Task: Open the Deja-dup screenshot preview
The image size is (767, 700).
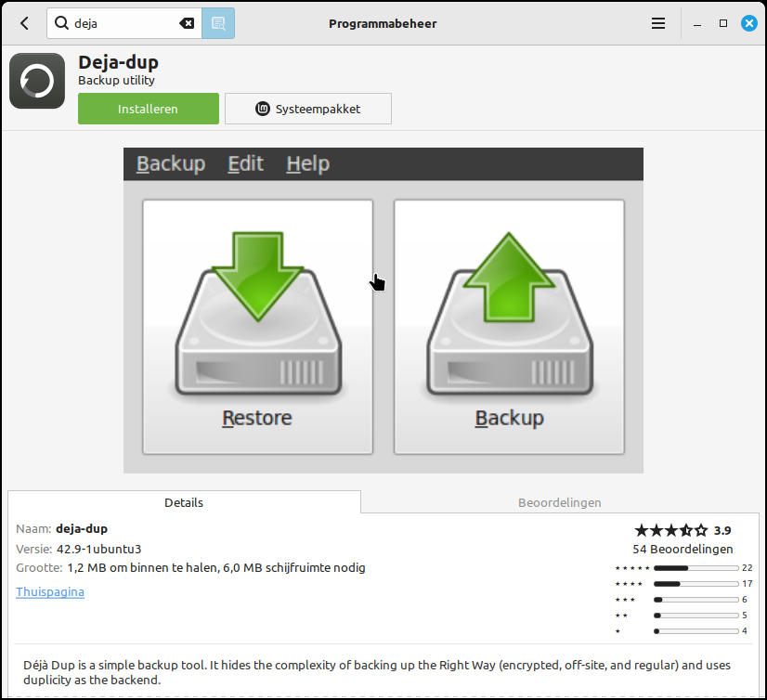Action: pyautogui.click(x=383, y=311)
